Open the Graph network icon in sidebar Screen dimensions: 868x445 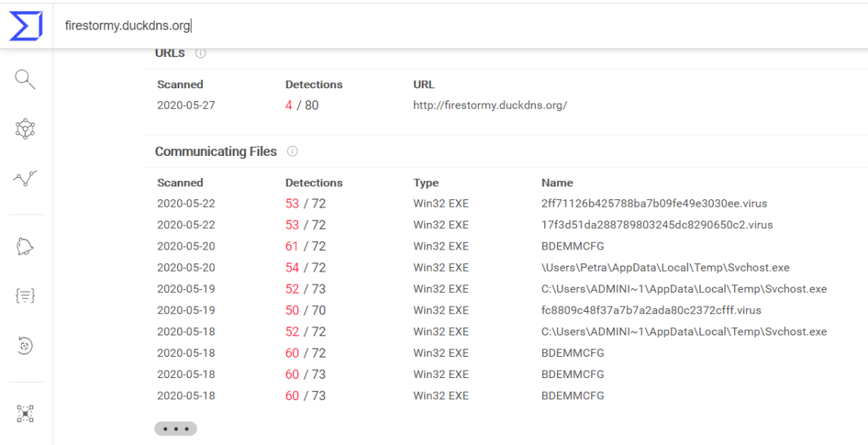[26, 129]
